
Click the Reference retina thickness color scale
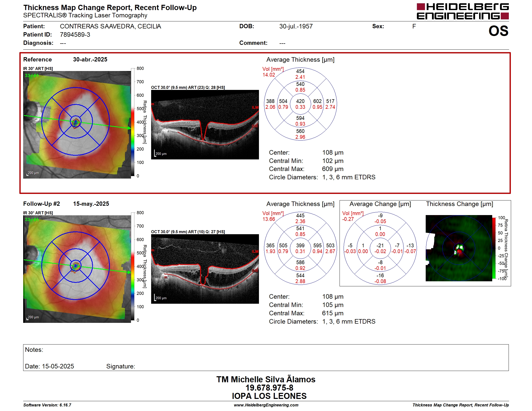point(132,122)
